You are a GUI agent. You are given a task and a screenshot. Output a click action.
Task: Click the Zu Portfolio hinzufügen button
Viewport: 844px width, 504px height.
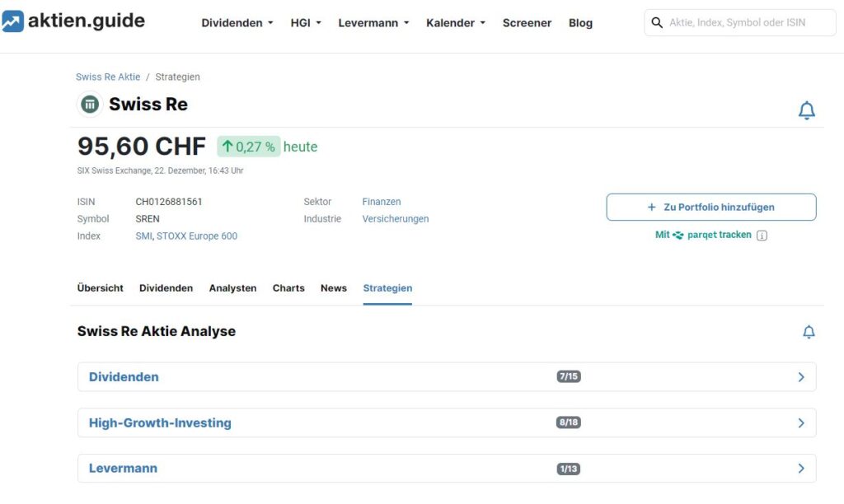(711, 207)
